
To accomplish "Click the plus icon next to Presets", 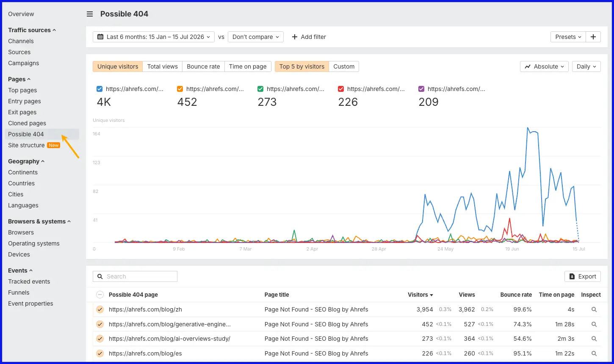I will tap(593, 37).
